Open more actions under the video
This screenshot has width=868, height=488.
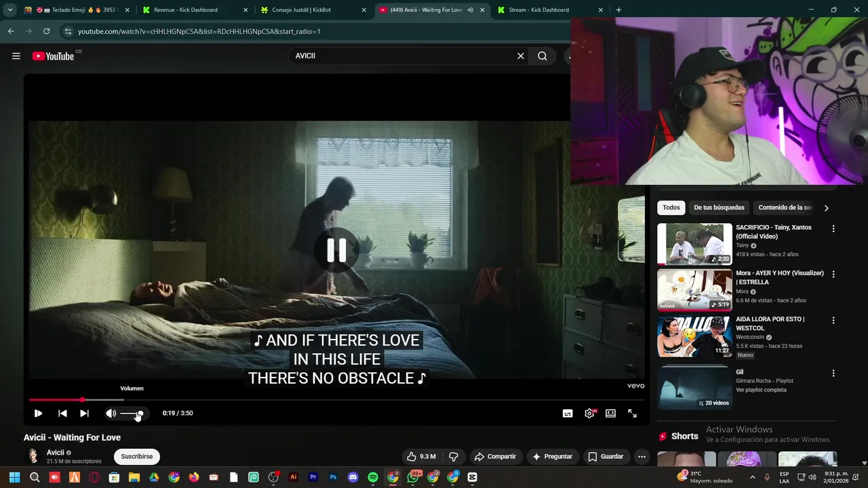(642, 457)
